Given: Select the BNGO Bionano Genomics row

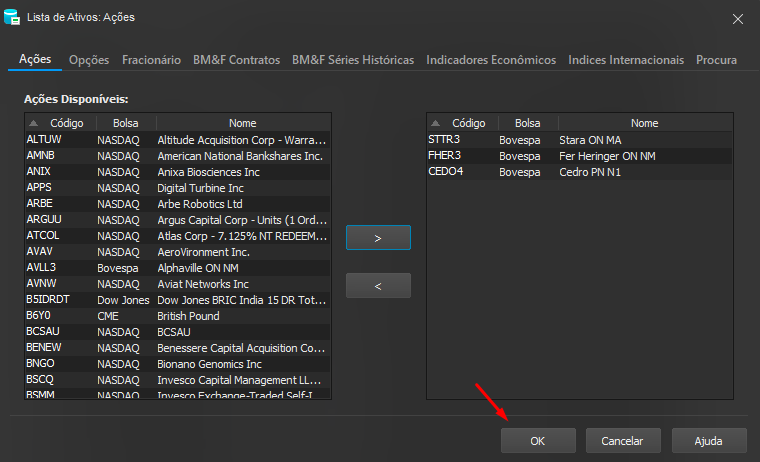Looking at the screenshot, I should coord(178,364).
